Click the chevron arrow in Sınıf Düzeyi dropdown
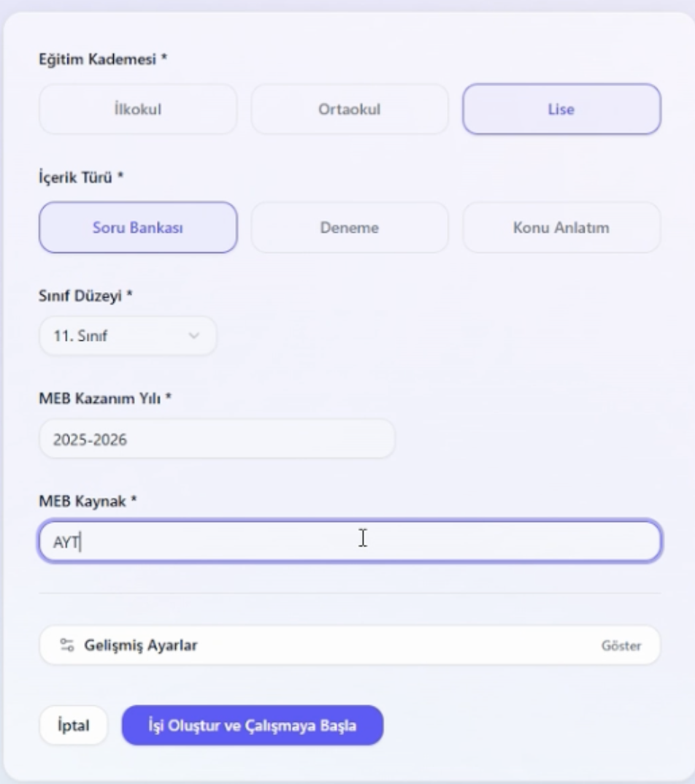This screenshot has height=784, width=695. tap(193, 337)
